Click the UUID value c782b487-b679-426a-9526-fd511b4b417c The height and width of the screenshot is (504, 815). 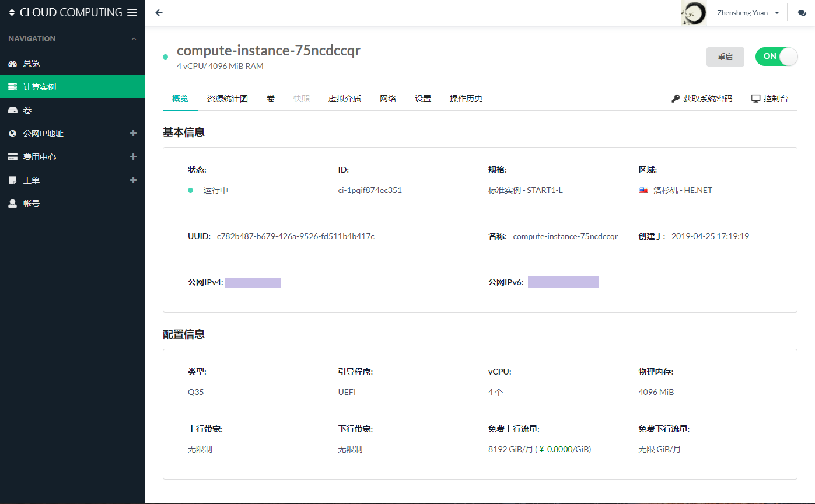pos(296,236)
